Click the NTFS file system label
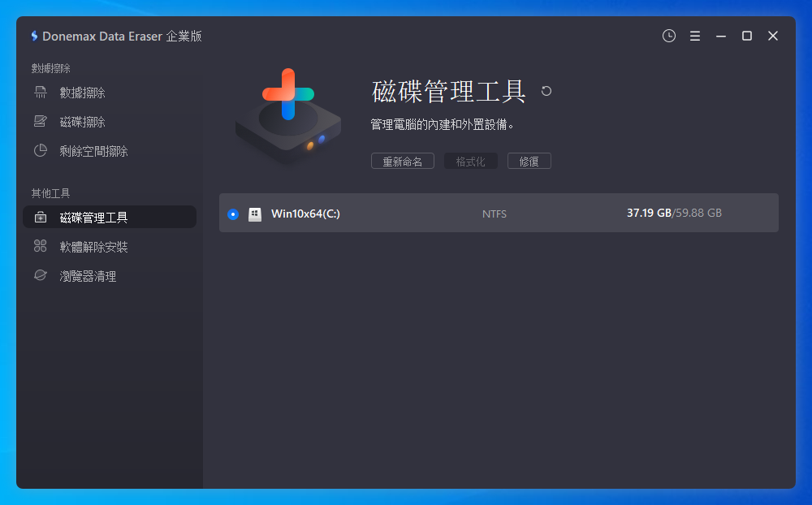812x505 pixels. tap(495, 214)
